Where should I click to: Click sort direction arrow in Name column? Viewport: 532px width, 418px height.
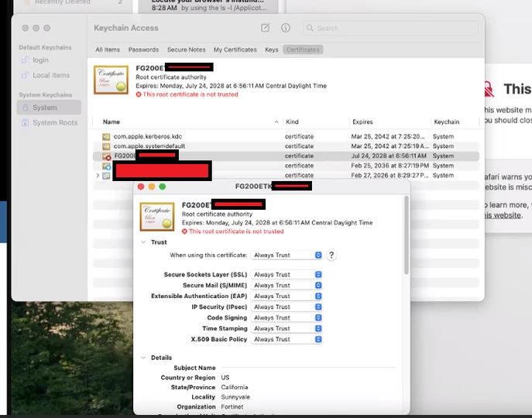[x=276, y=122]
